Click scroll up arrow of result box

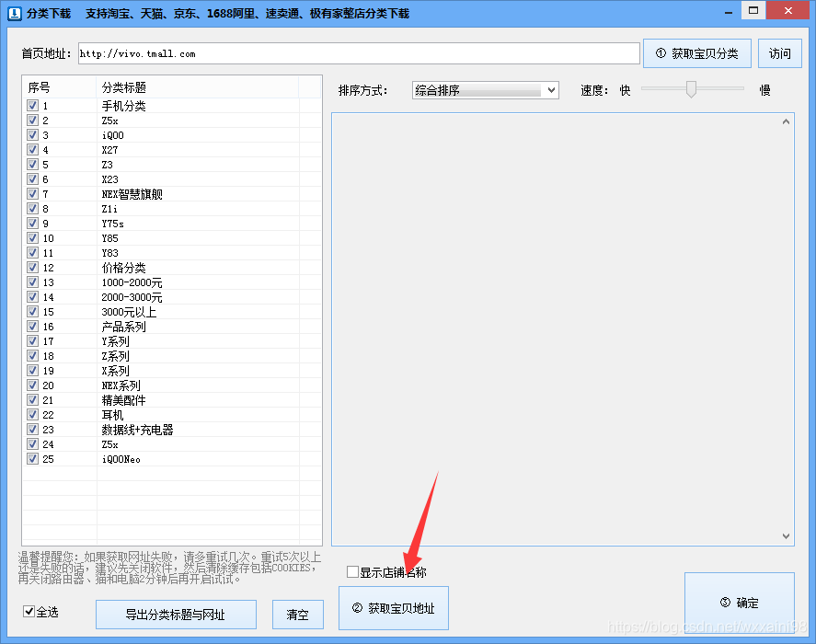click(x=786, y=121)
